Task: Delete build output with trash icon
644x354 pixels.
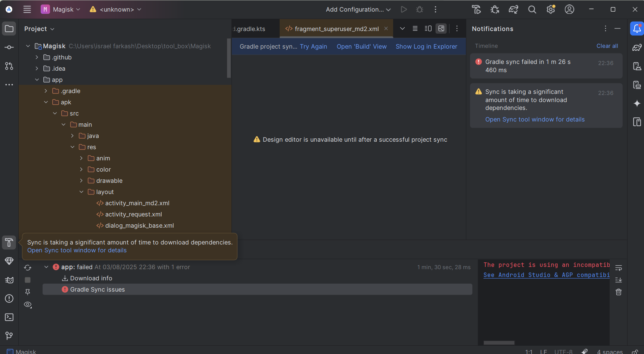Action: tap(619, 292)
